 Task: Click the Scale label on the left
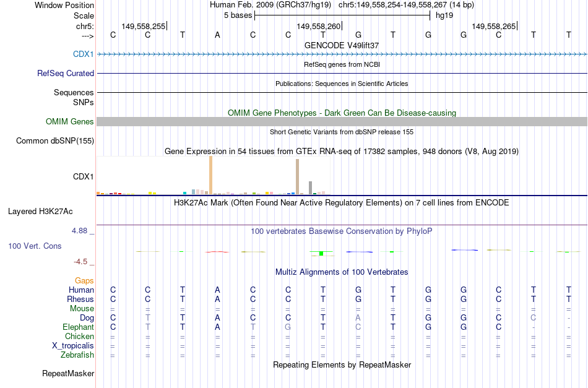click(84, 15)
